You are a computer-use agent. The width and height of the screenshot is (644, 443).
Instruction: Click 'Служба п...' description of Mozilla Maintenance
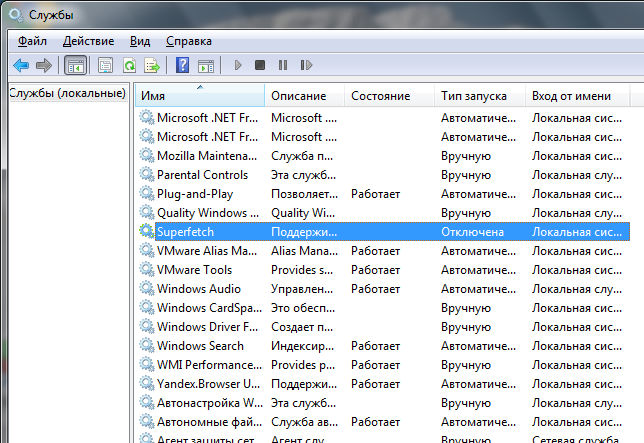coord(302,156)
